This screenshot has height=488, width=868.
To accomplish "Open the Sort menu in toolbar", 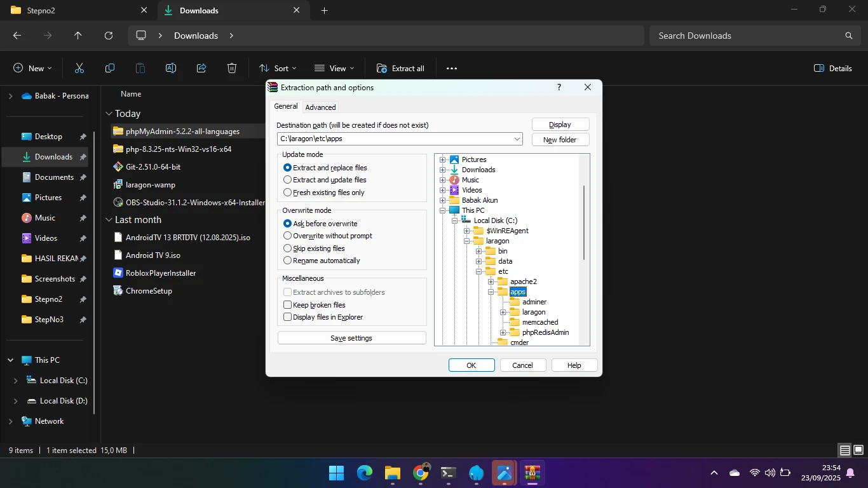I will point(278,68).
